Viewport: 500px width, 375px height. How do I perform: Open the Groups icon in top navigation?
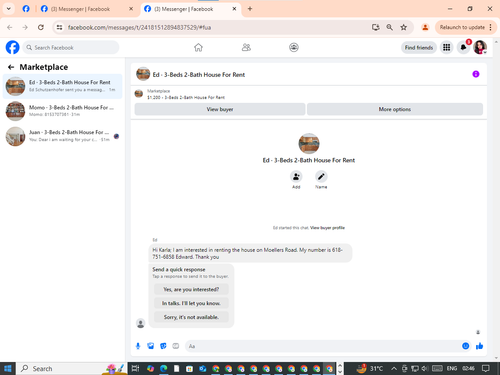(294, 47)
